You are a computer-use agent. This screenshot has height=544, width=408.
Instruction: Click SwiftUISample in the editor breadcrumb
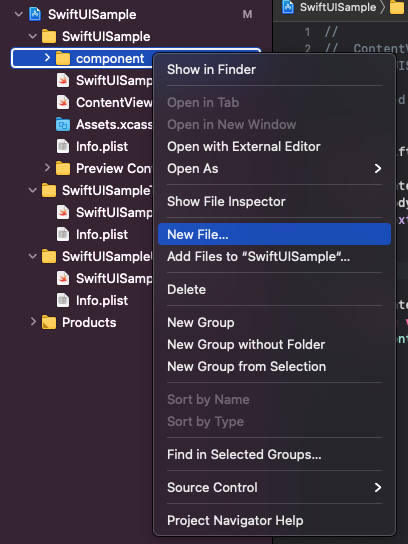[338, 7]
